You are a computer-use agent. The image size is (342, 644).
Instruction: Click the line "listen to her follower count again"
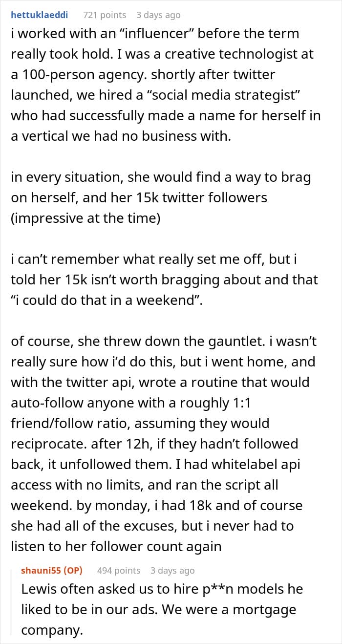pyautogui.click(x=116, y=546)
